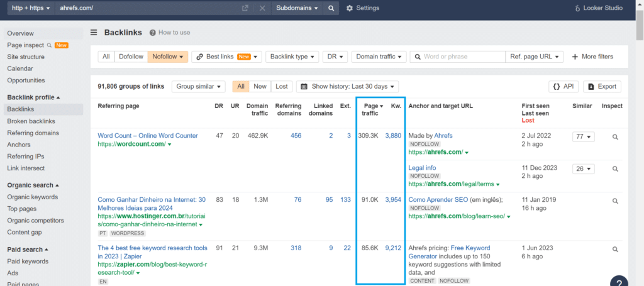
Task: Open the Ref. page URL dropdown
Action: point(535,57)
